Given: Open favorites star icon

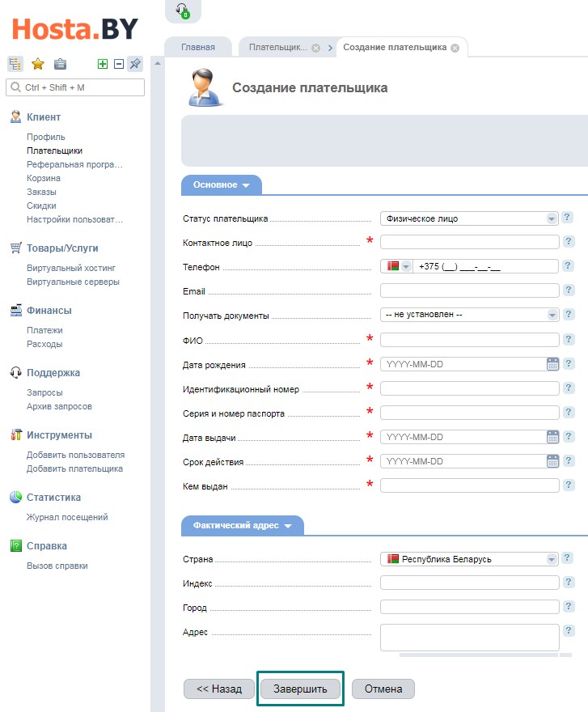Looking at the screenshot, I should tap(38, 64).
